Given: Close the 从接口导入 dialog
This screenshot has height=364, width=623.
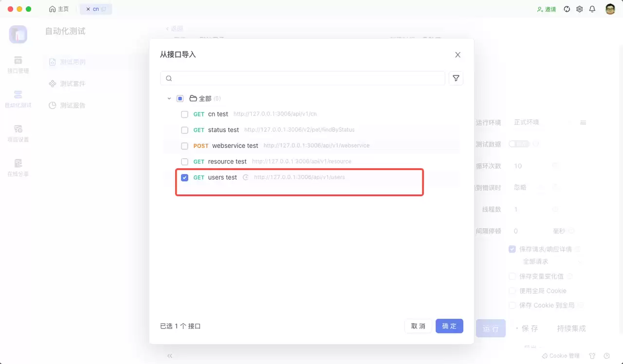Looking at the screenshot, I should [458, 55].
